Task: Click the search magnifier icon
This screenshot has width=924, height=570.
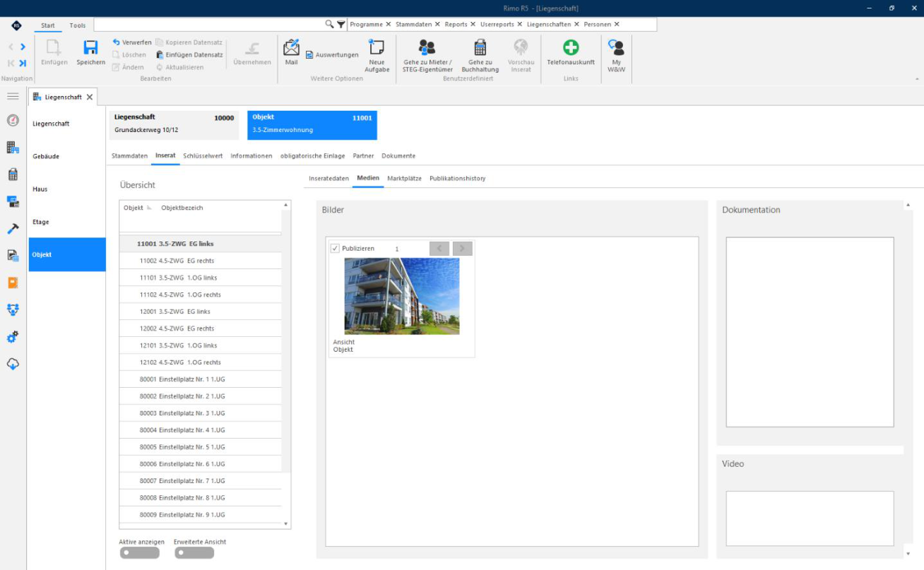Action: (329, 24)
